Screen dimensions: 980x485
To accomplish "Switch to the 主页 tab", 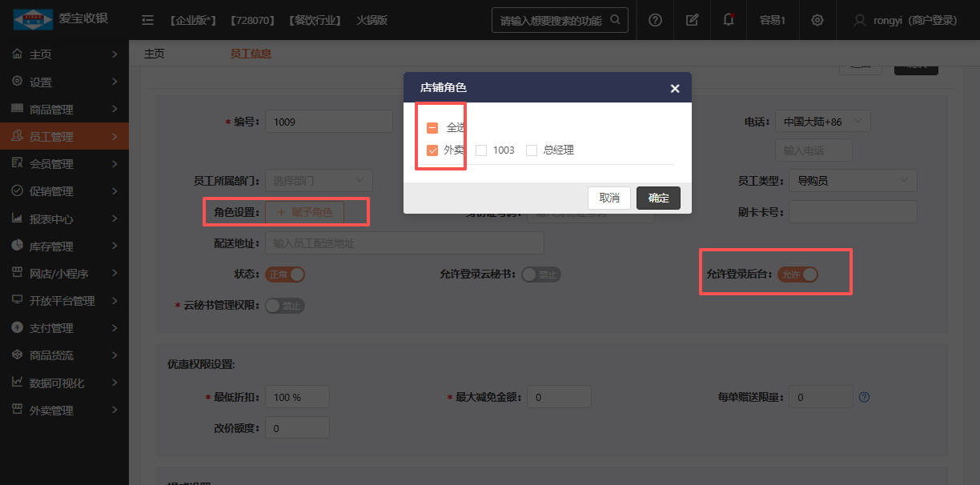I will click(154, 54).
